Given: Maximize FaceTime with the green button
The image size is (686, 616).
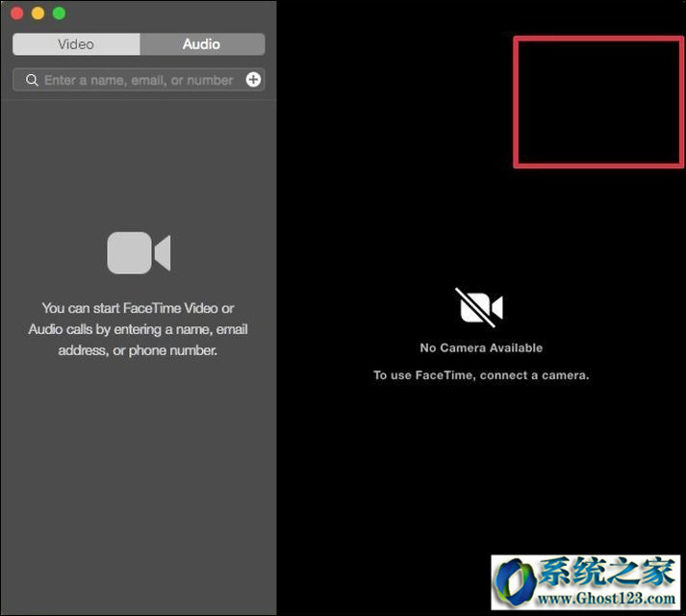Looking at the screenshot, I should tap(59, 13).
